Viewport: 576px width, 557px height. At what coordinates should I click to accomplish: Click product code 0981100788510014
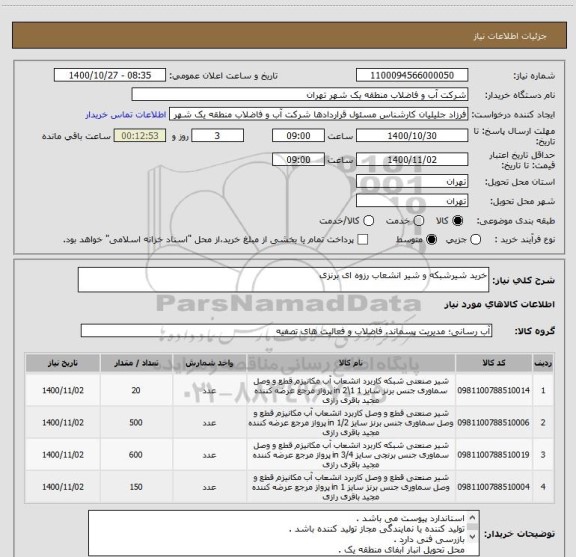click(x=493, y=390)
